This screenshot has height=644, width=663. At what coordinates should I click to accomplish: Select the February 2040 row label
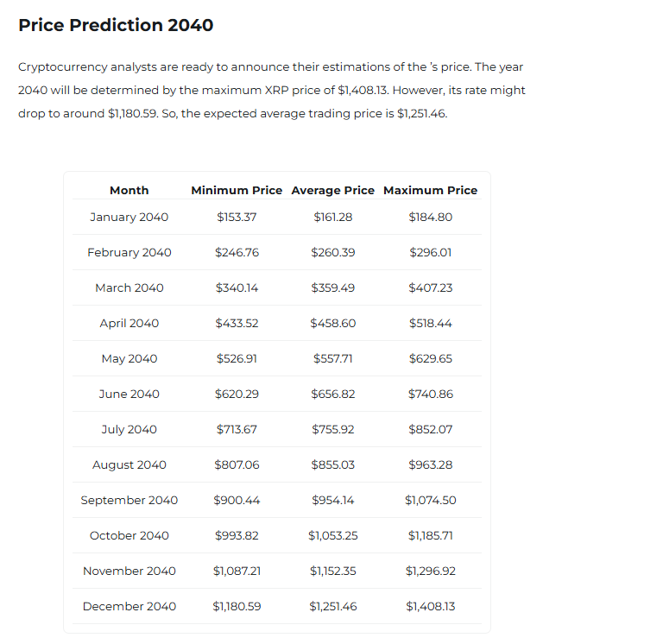pyautogui.click(x=129, y=252)
